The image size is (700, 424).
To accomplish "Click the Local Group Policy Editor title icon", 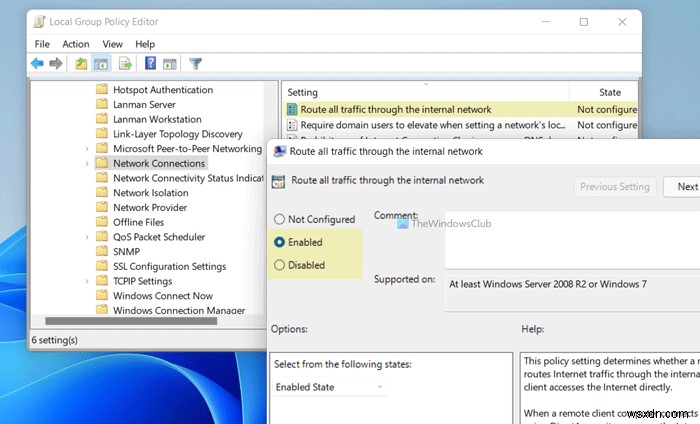I will [x=39, y=21].
